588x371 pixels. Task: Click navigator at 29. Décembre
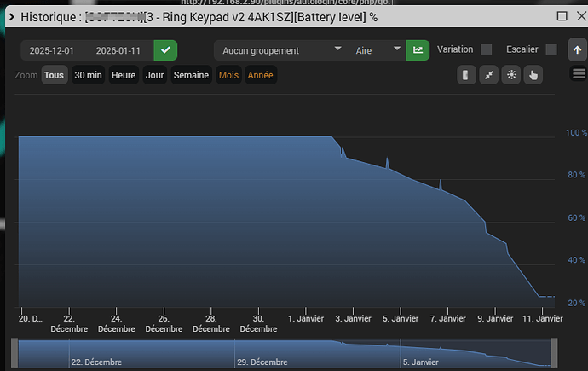click(x=262, y=362)
